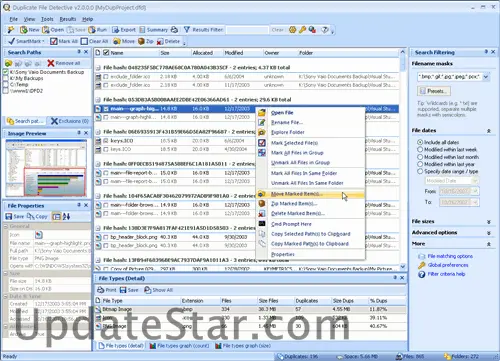Toggle alphabetical sort in File Properties
Screen dimensions: 500x361
coord(66,217)
